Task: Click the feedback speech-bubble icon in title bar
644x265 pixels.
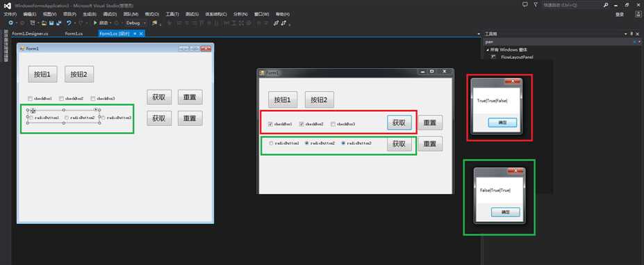Action: pyautogui.click(x=525, y=5)
